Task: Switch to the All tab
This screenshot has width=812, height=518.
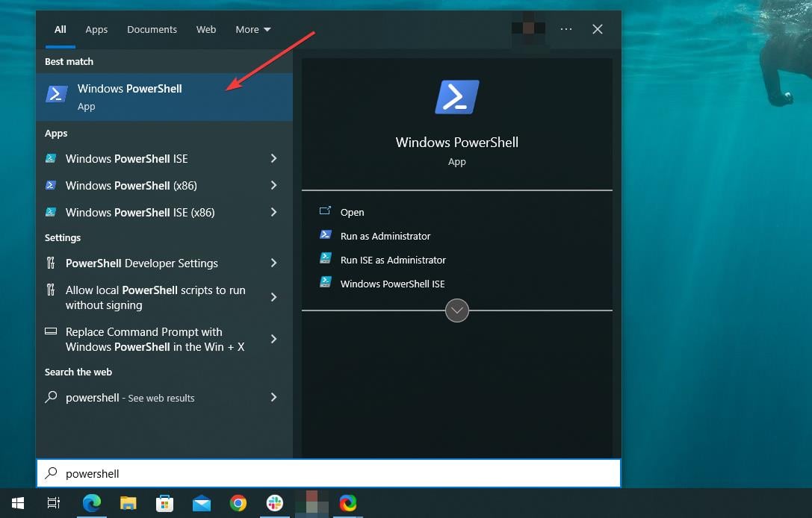Action: (60, 30)
